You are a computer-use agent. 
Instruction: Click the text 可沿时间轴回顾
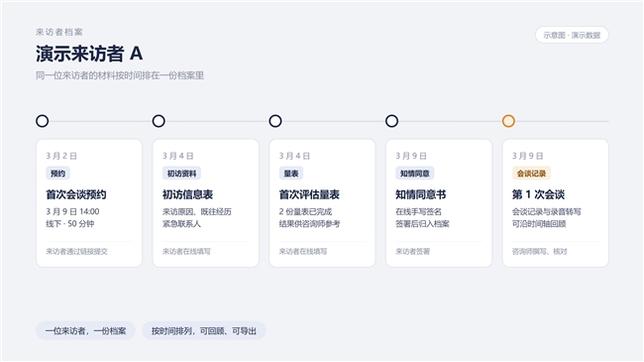(539, 224)
